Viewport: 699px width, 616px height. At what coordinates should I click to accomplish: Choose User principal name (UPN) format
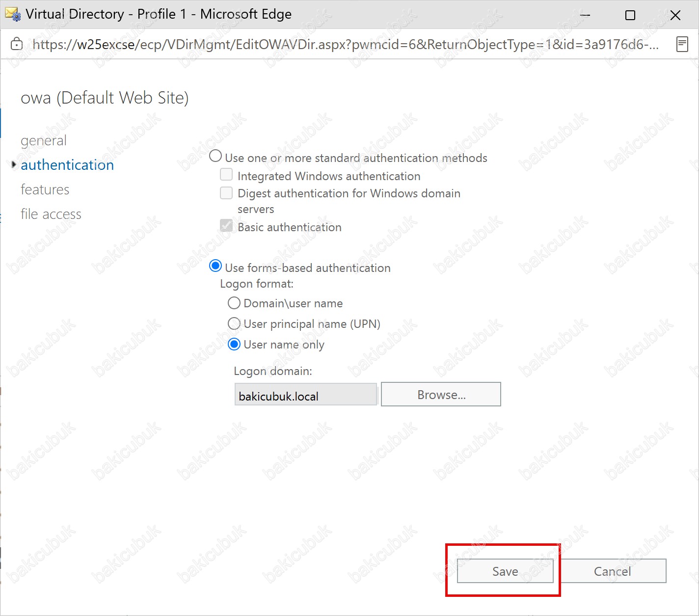(x=234, y=324)
